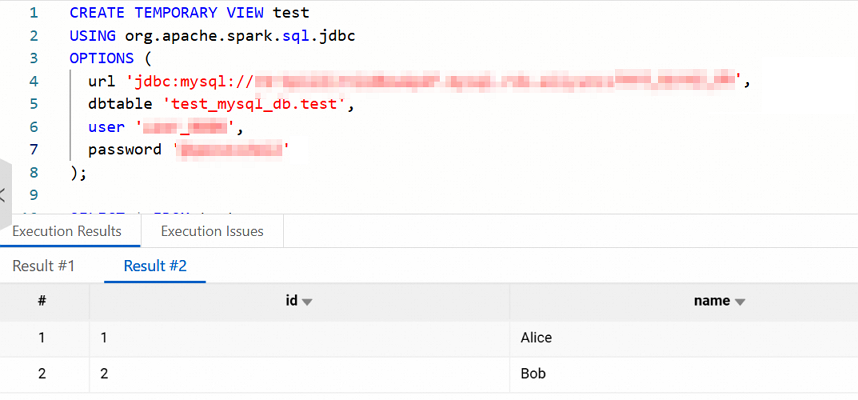Click the name column header label
This screenshot has height=400, width=858.
[712, 301]
